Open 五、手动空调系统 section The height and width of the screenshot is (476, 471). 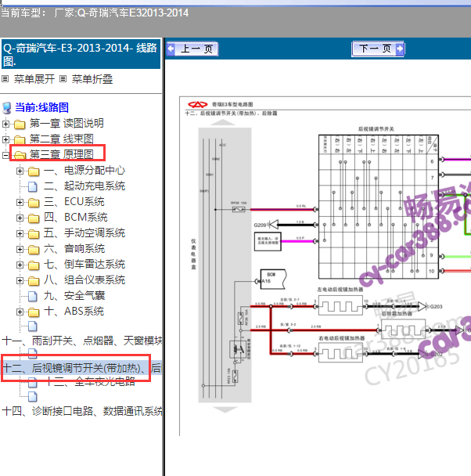point(84,233)
